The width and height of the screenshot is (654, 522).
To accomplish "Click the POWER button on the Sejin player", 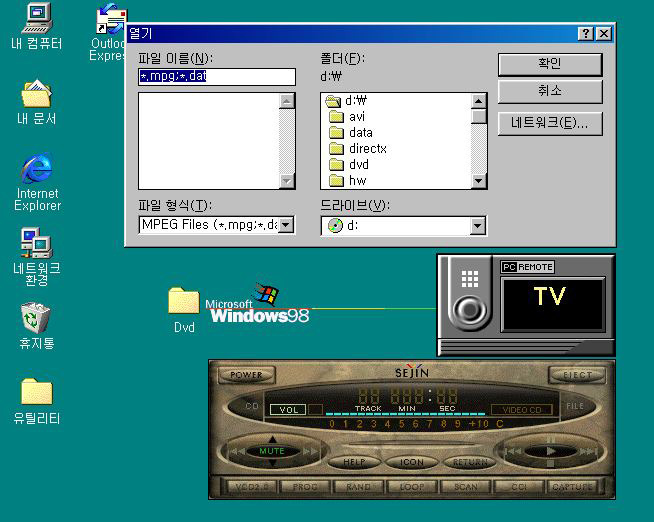I will click(246, 375).
